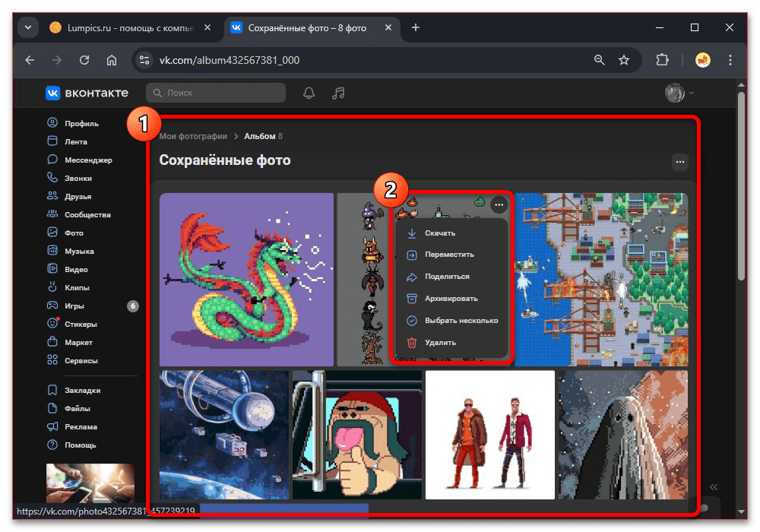Open VK notifications bell icon

[309, 93]
